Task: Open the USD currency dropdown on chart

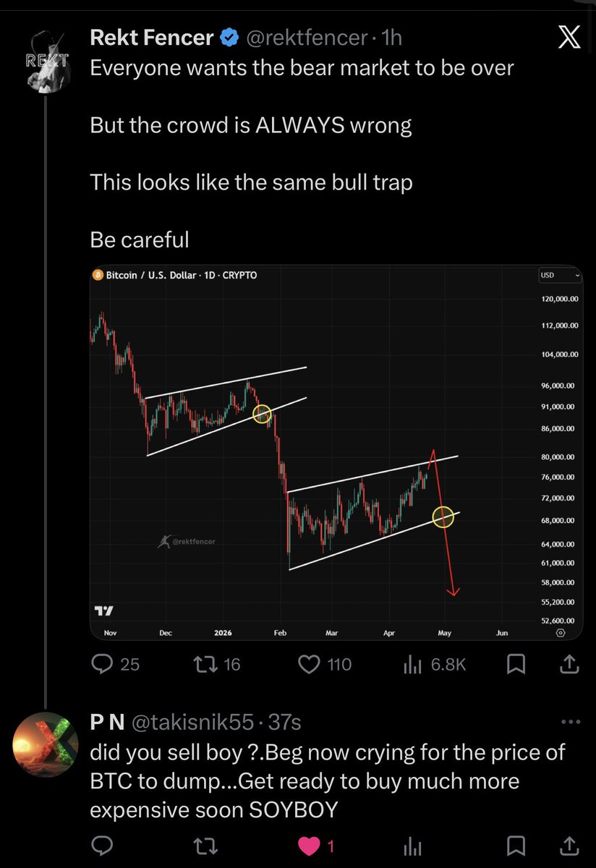Action: point(560,276)
